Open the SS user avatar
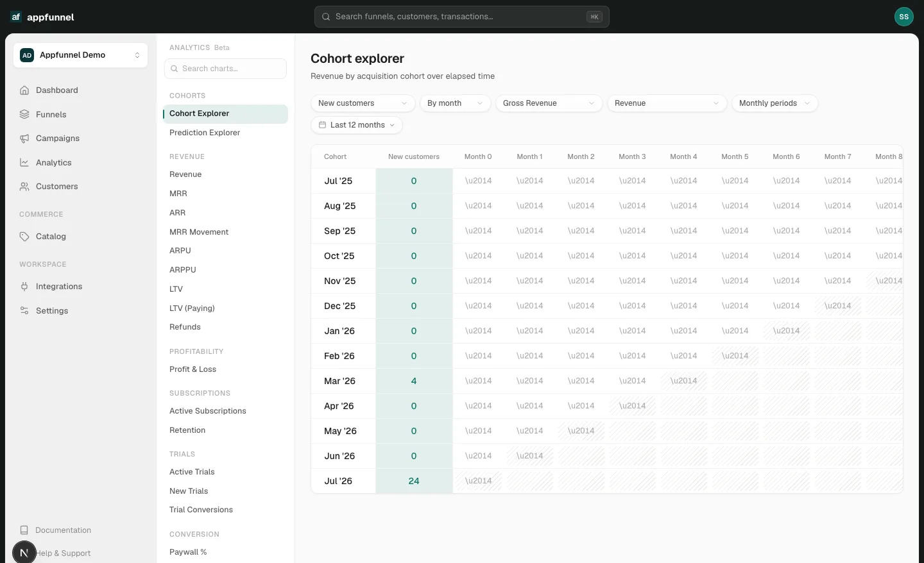924x563 pixels. pos(903,17)
